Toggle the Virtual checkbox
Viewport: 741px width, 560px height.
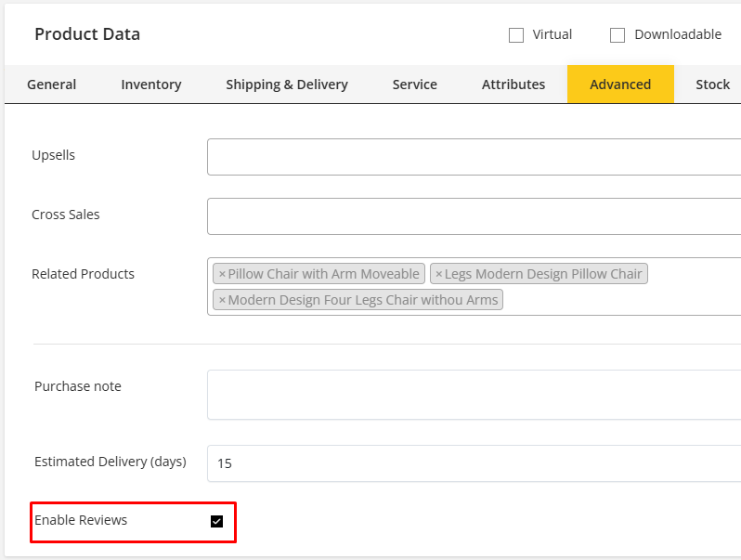click(x=516, y=35)
